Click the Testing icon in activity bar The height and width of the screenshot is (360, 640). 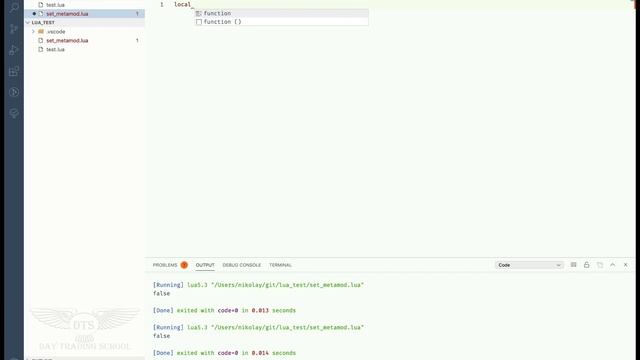point(14,113)
